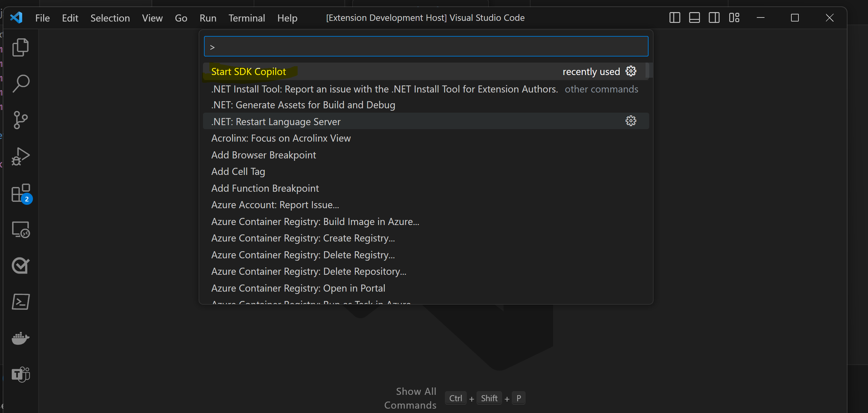Toggle Panel layout button in title bar

(694, 17)
